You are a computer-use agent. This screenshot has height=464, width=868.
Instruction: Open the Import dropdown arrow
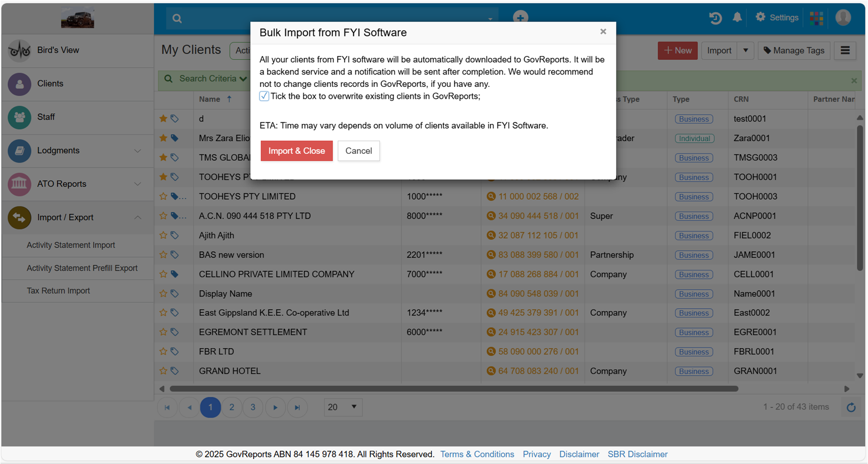tap(745, 50)
